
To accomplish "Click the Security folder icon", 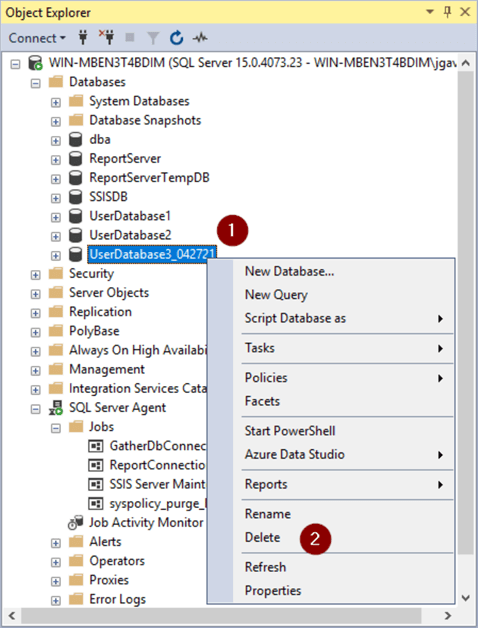I will [56, 274].
